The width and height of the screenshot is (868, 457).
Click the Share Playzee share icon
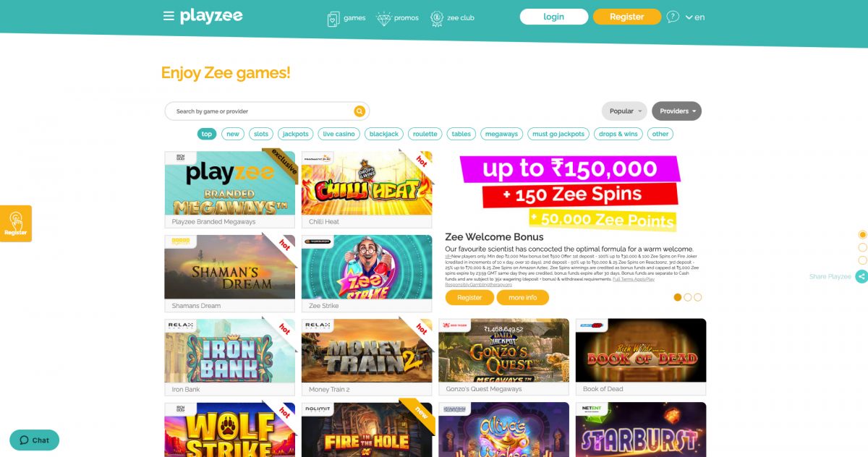(x=861, y=276)
